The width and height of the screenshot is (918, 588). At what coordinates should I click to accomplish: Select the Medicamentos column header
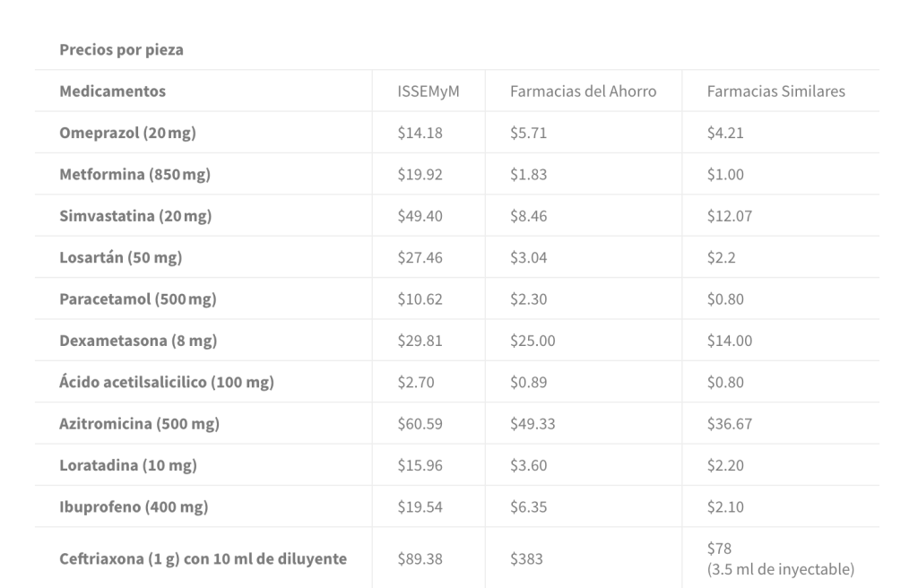click(112, 91)
